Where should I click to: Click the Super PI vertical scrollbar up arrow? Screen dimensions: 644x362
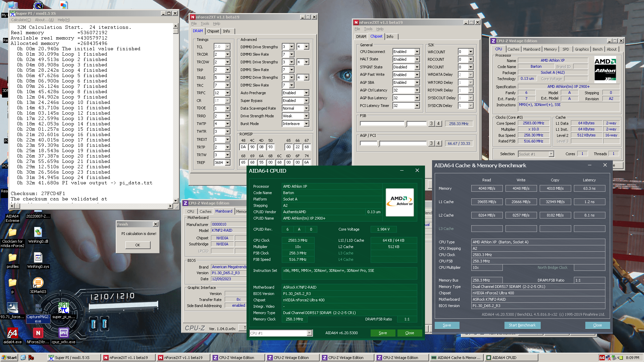click(175, 26)
